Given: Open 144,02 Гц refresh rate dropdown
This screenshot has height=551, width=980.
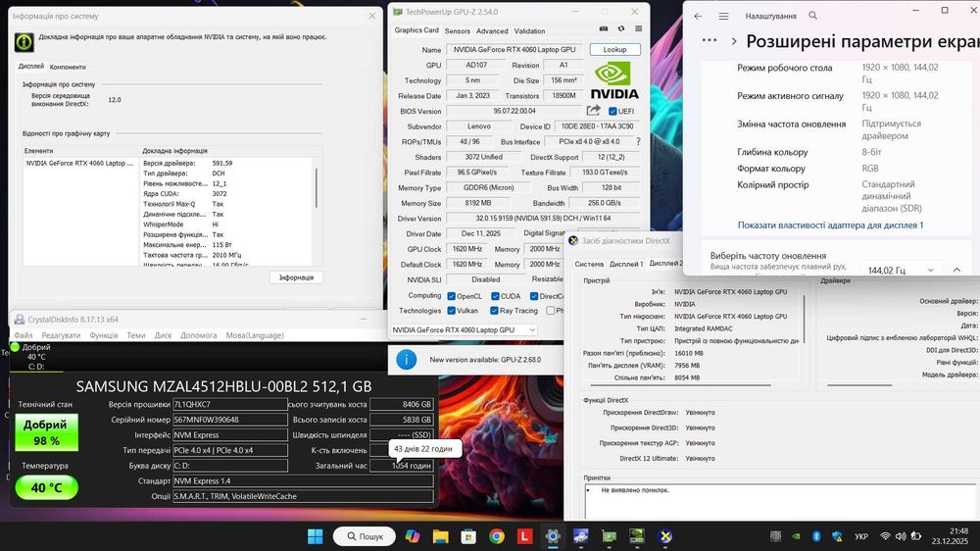Looking at the screenshot, I should coord(902,271).
